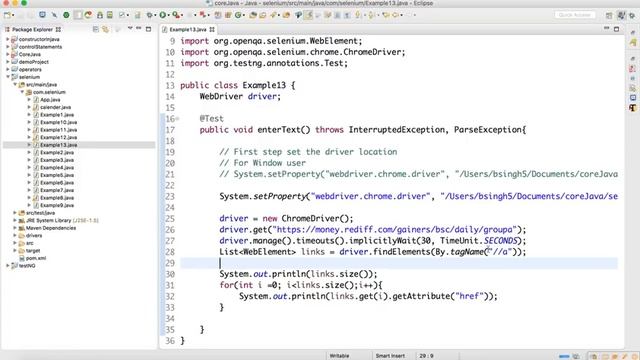This screenshot has height=360, width=640.
Task: Collapse all in Package Explorer
Action: click(x=96, y=29)
